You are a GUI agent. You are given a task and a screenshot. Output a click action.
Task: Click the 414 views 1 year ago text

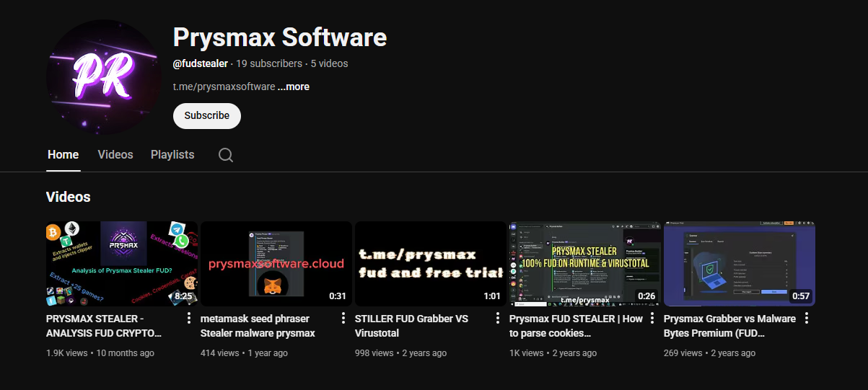(x=244, y=353)
